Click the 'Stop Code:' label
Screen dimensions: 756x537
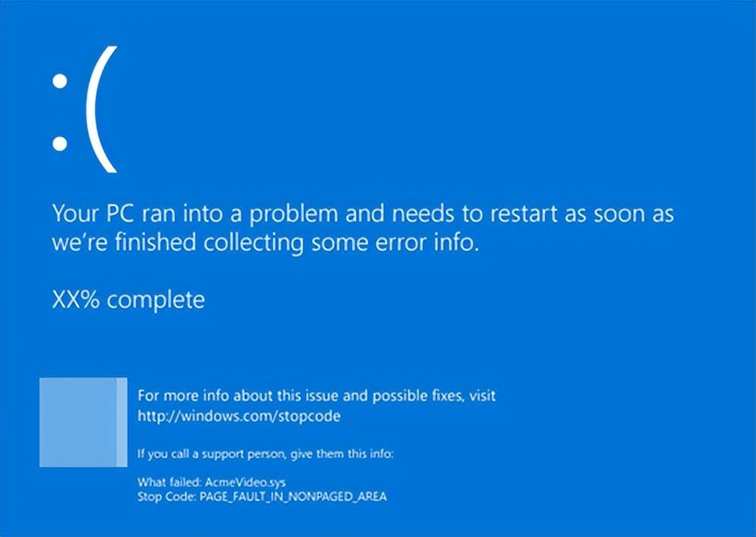pyautogui.click(x=167, y=497)
